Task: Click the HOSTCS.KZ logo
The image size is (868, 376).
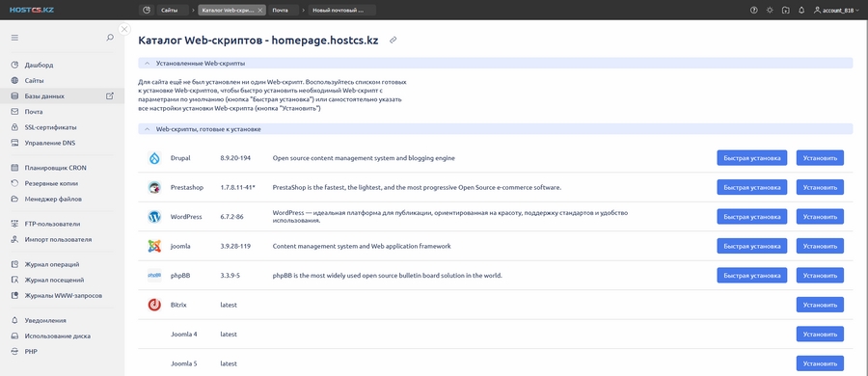Action: click(x=32, y=10)
